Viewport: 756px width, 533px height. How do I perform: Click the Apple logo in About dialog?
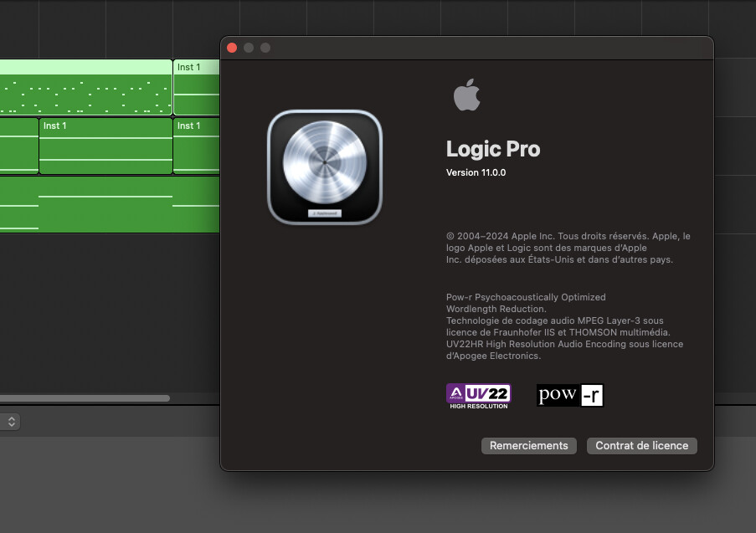click(466, 95)
